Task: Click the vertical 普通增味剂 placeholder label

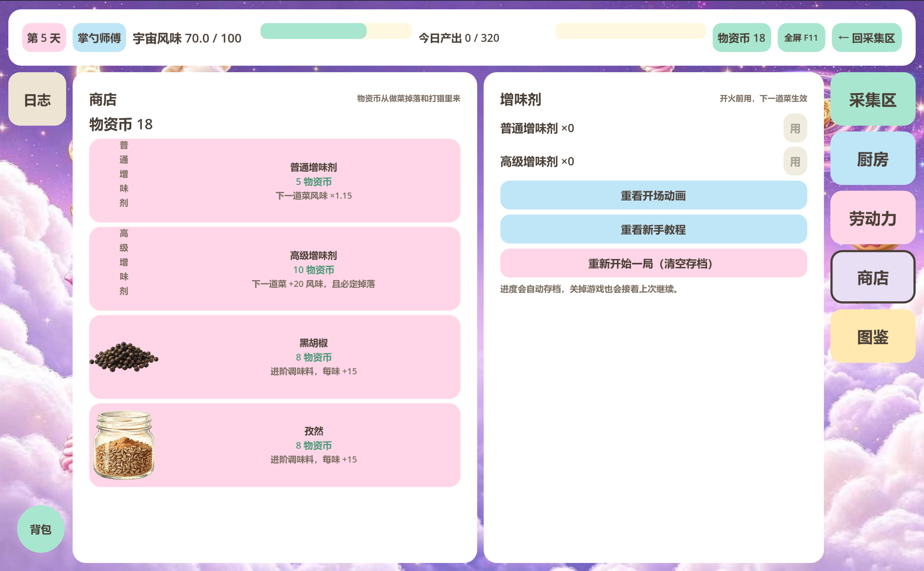Action: [x=124, y=174]
